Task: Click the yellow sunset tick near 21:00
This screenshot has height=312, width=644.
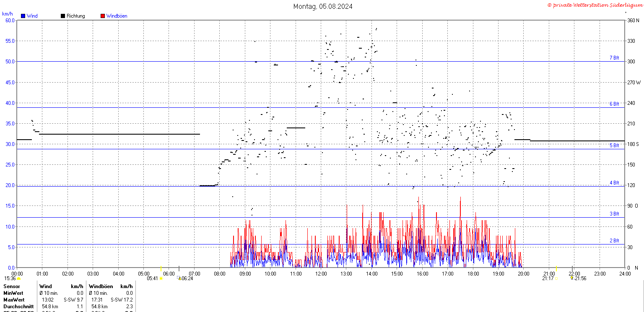Action: [x=556, y=268]
